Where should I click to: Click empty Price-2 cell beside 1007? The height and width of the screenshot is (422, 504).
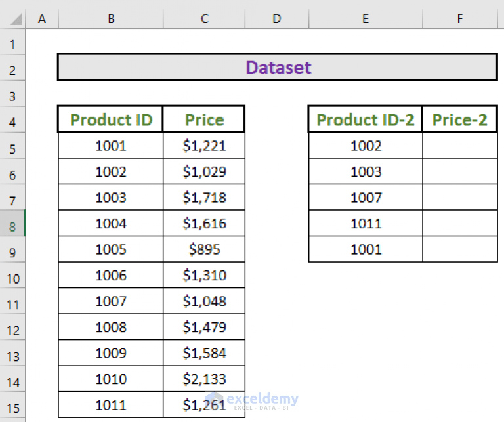pos(460,198)
